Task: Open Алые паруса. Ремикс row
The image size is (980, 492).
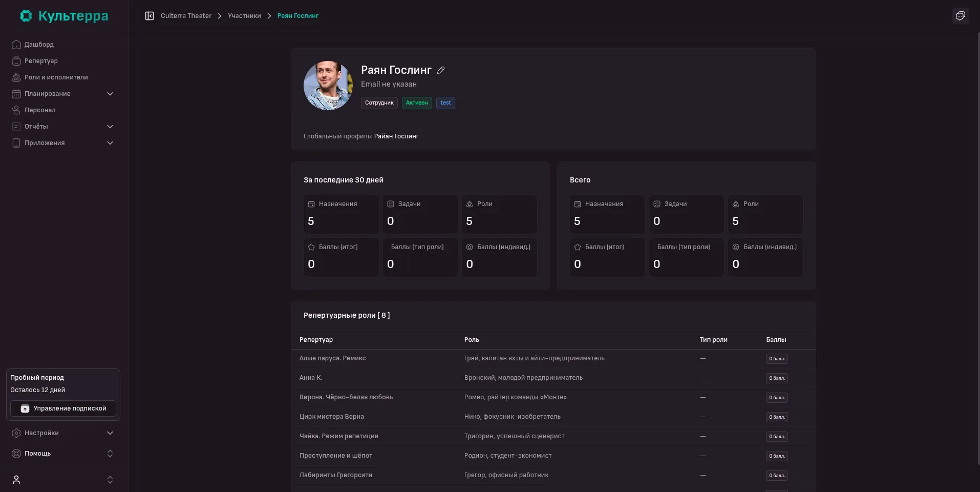Action: pyautogui.click(x=553, y=359)
